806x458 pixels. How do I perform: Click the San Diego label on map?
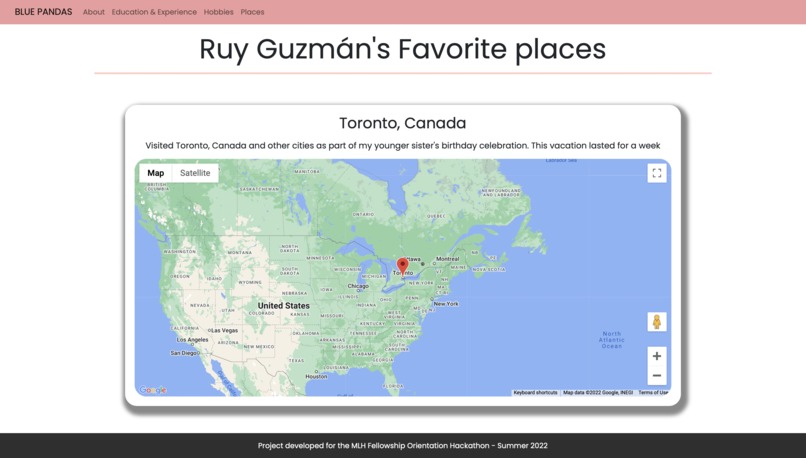(184, 353)
